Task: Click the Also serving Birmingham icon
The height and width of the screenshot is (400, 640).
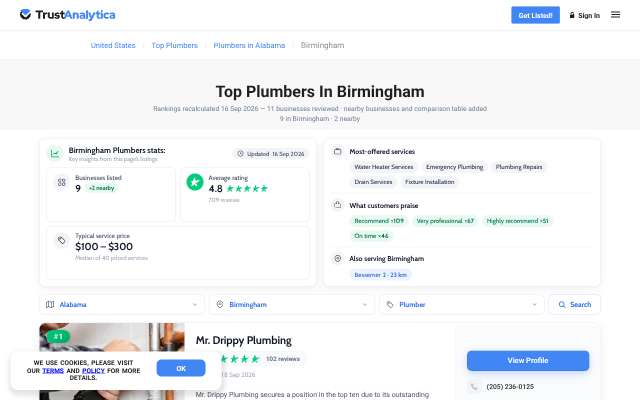Action: [338, 258]
